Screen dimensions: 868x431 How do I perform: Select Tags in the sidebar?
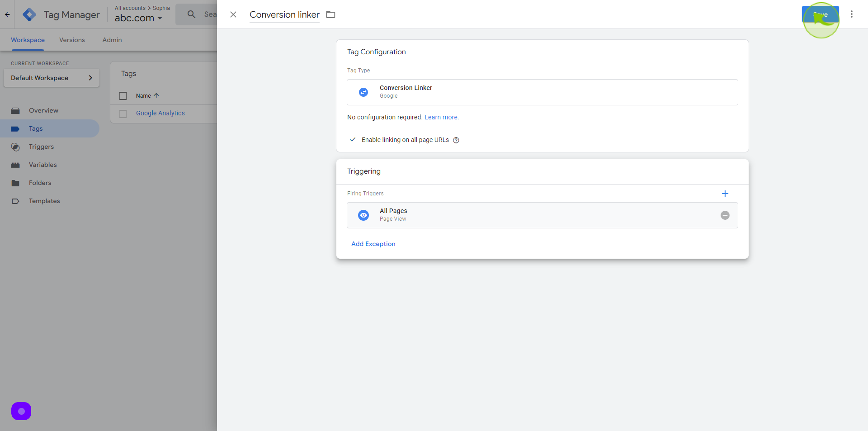50,128
